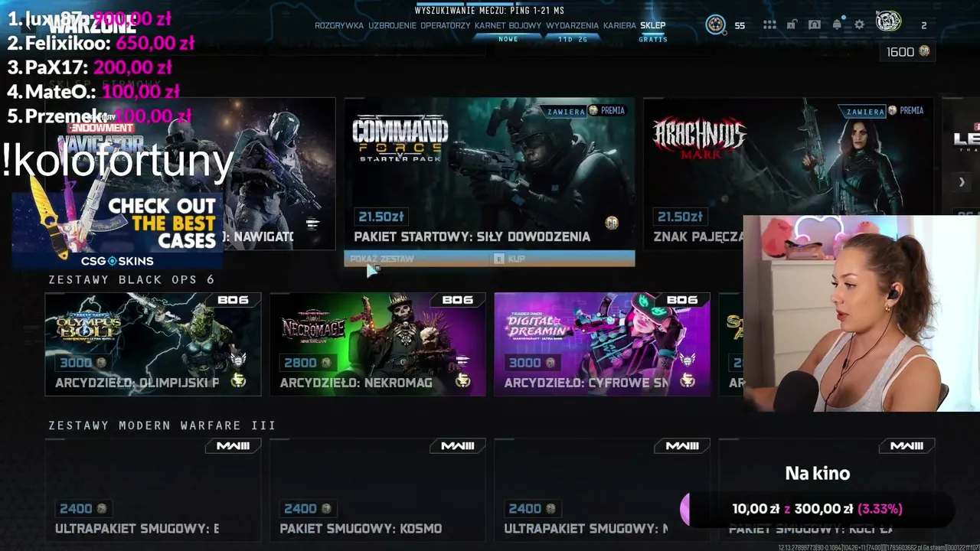The height and width of the screenshot is (551, 980).
Task: Click the BO6 badge on Olympus Bolt
Action: 233,300
